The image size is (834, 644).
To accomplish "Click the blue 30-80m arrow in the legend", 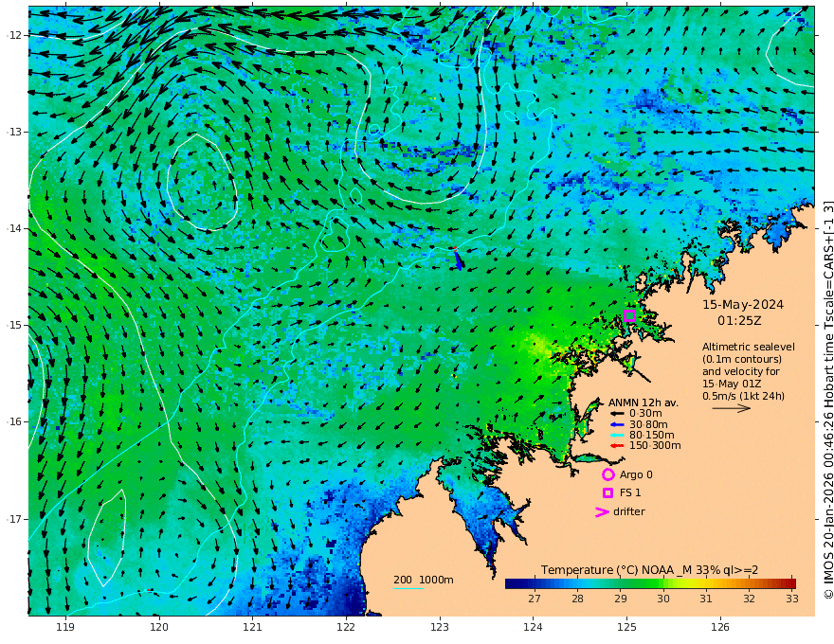I will (x=616, y=424).
